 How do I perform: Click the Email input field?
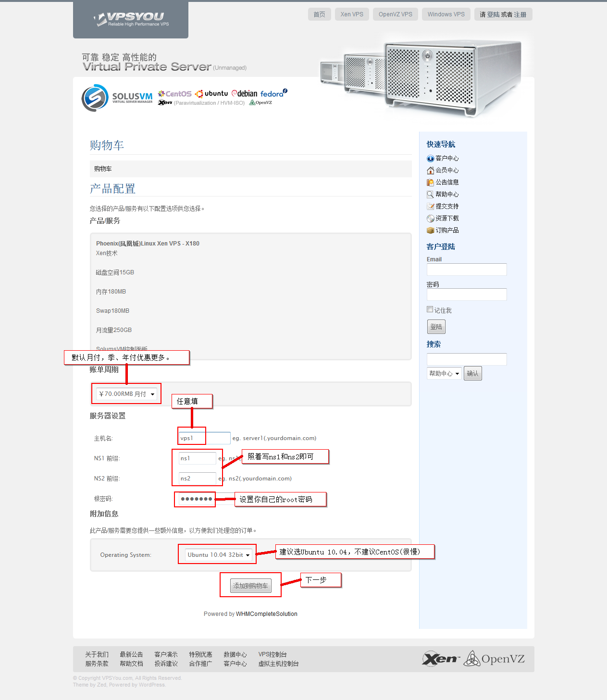click(x=466, y=270)
